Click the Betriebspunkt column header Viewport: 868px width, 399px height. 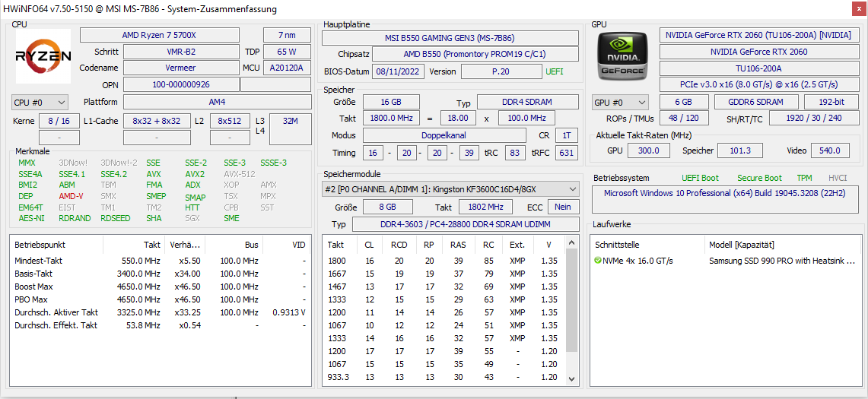click(57, 245)
